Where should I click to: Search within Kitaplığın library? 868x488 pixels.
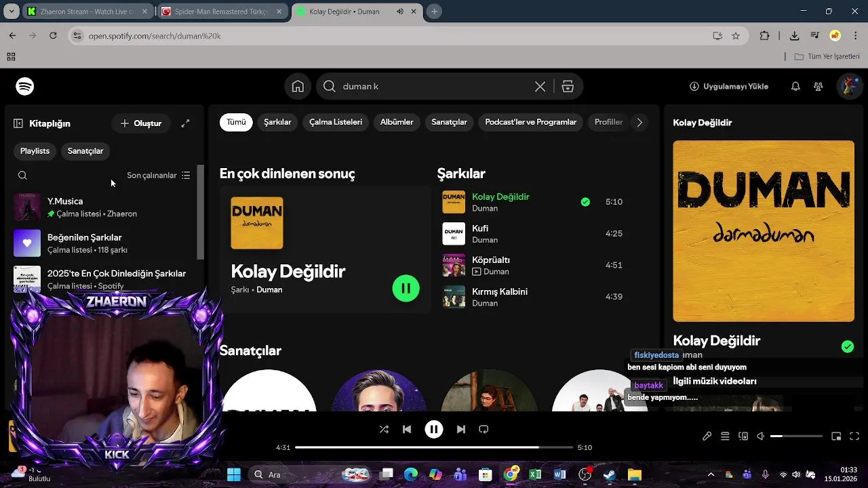[x=22, y=176]
